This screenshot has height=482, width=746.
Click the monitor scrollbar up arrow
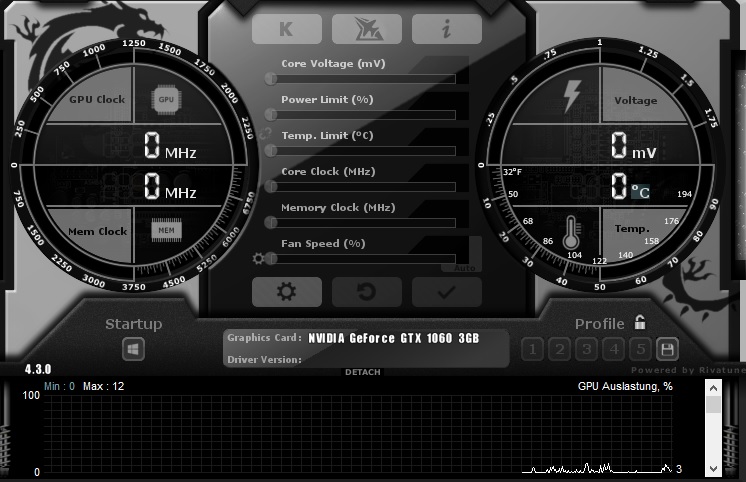713,388
